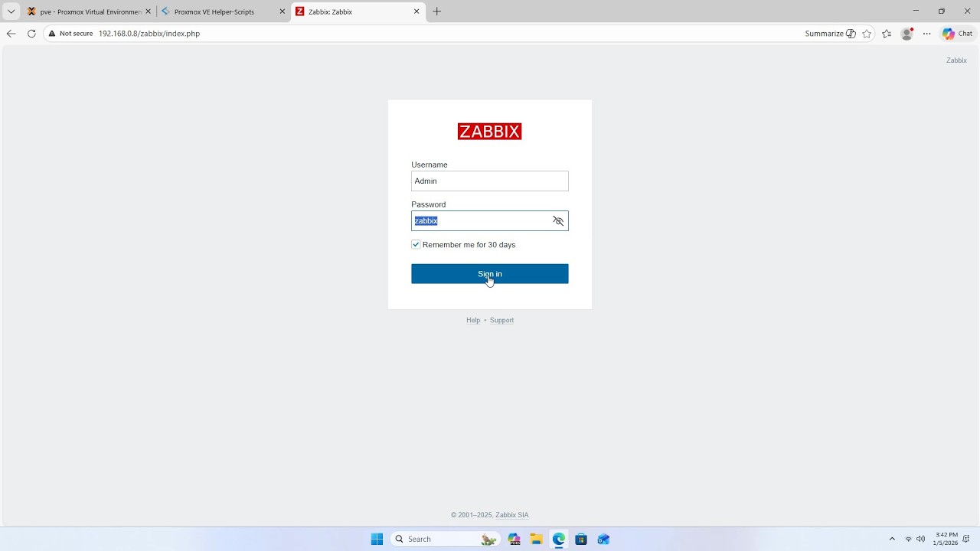
Task: Click the browser address bar URL
Action: (x=149, y=34)
